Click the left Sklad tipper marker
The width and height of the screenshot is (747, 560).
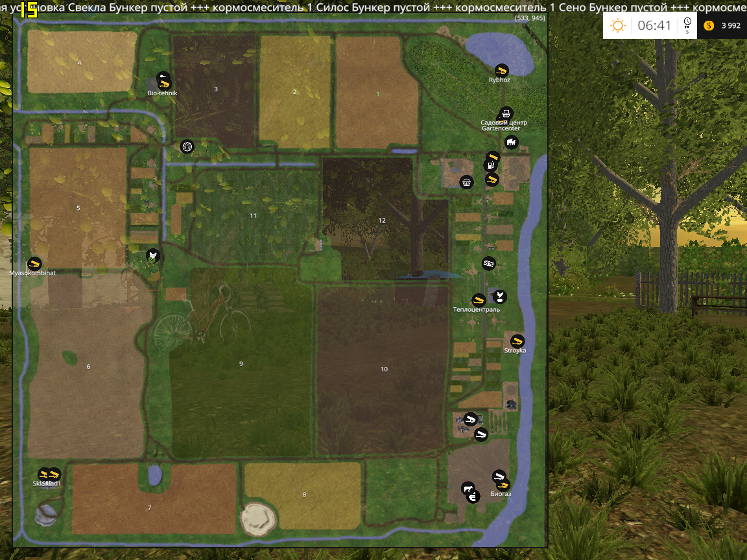[44, 474]
